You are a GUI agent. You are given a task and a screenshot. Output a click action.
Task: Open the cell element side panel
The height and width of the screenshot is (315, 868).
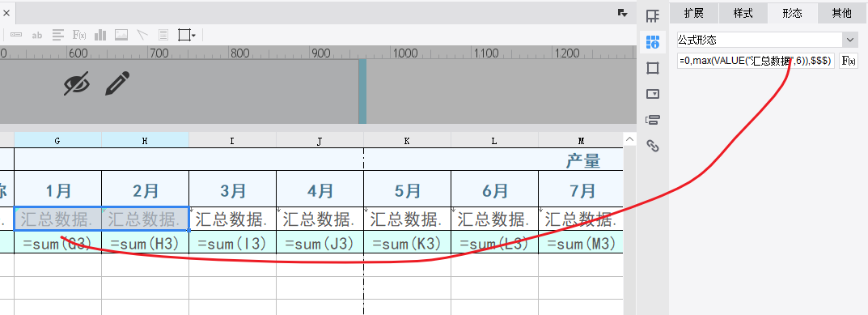(653, 16)
